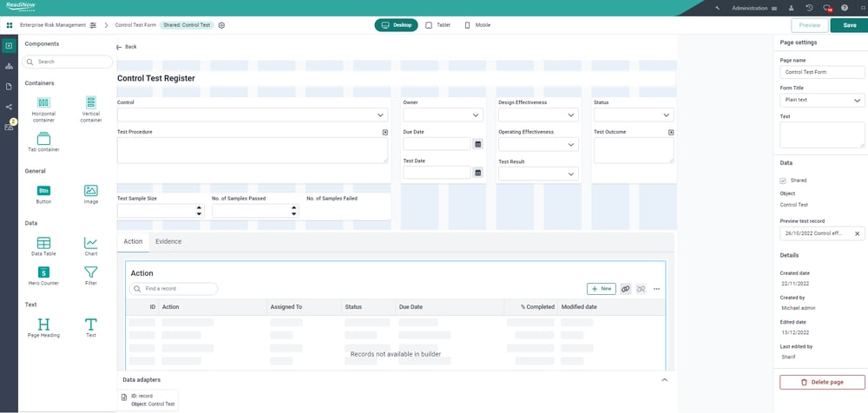Image resolution: width=868 pixels, height=413 pixels.
Task: Pick the Filter component
Action: click(91, 276)
